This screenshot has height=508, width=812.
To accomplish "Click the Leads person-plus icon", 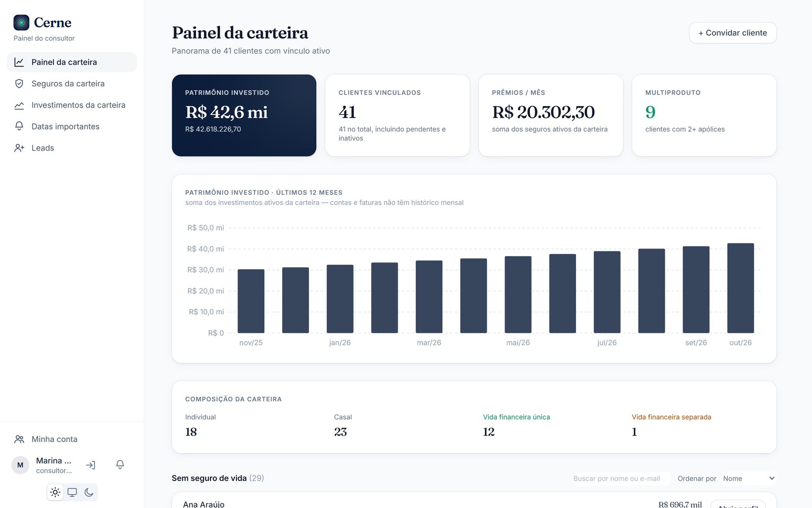I will click(x=19, y=148).
